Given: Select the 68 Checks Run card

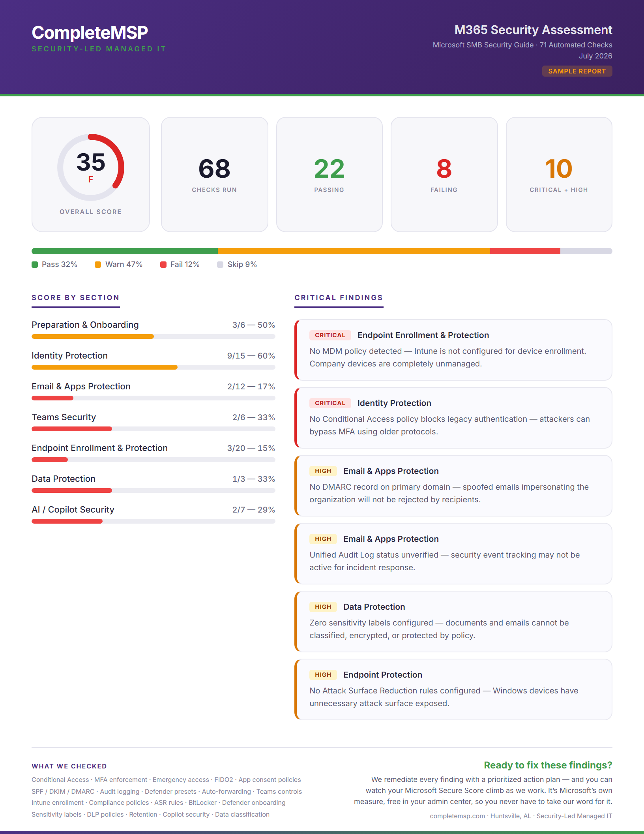Looking at the screenshot, I should click(215, 175).
